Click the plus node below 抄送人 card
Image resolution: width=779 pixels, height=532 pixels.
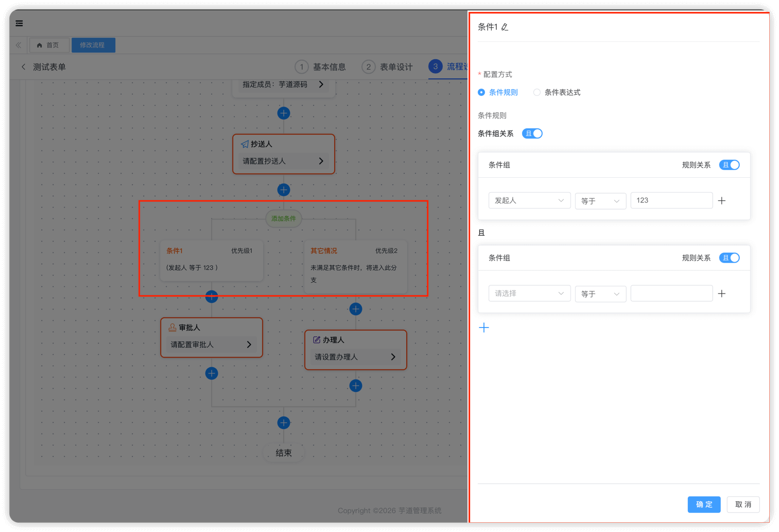284,190
